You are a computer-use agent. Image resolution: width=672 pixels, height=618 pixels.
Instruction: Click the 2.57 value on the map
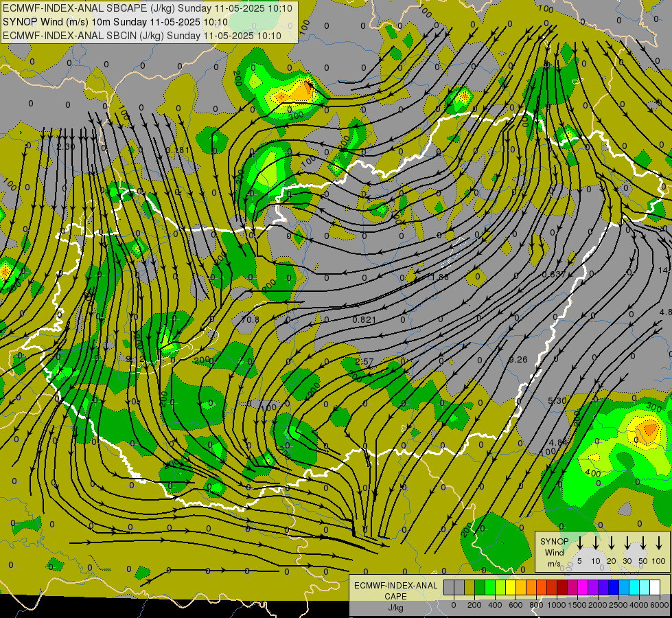[364, 362]
